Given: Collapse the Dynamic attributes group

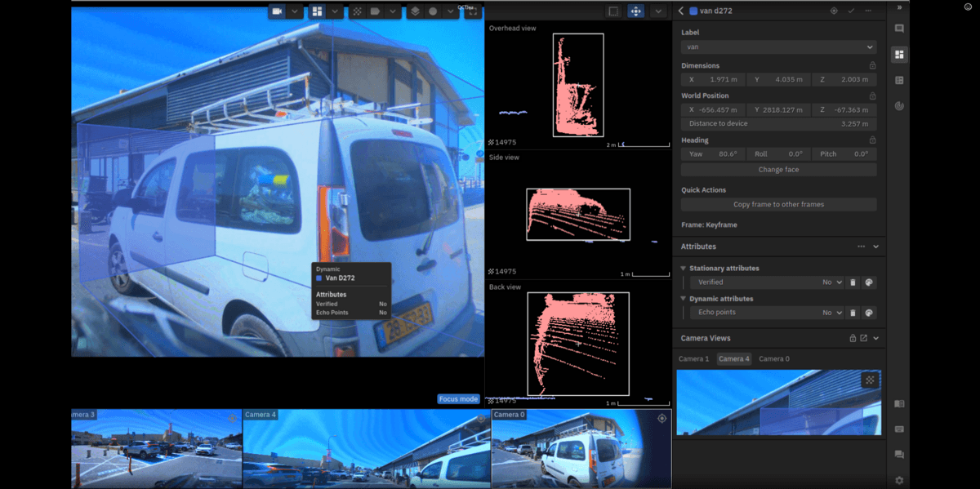Looking at the screenshot, I should point(683,299).
